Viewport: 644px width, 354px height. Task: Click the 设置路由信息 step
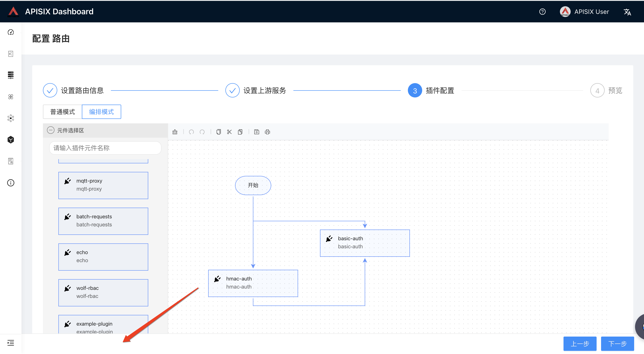pyautogui.click(x=73, y=91)
